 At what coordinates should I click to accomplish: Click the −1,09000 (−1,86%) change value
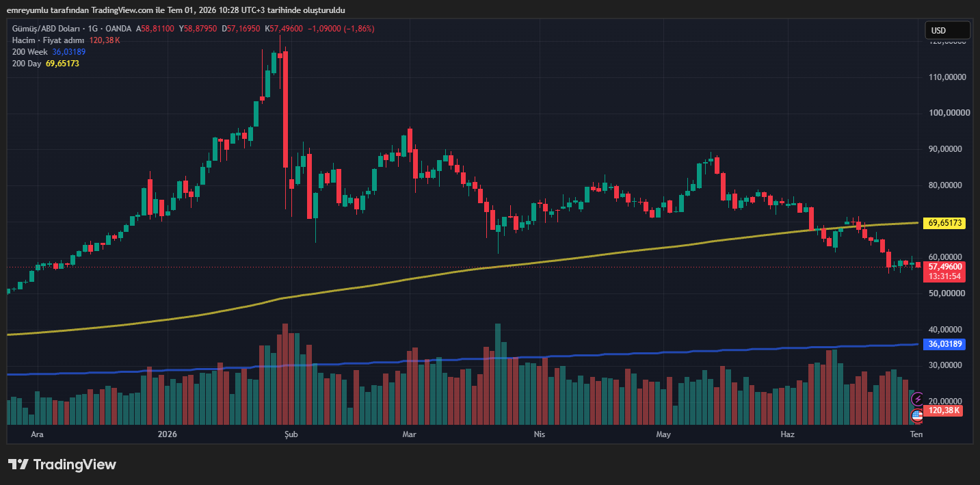(341, 29)
